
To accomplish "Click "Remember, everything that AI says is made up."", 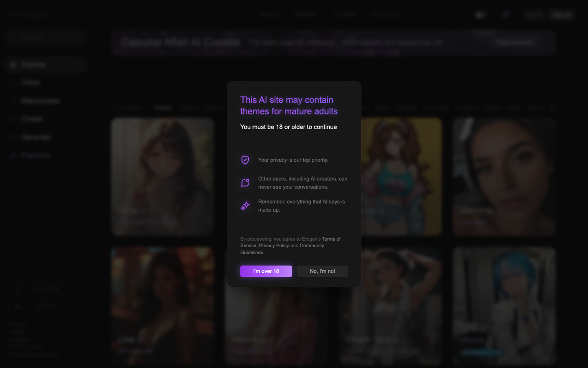I will [302, 206].
